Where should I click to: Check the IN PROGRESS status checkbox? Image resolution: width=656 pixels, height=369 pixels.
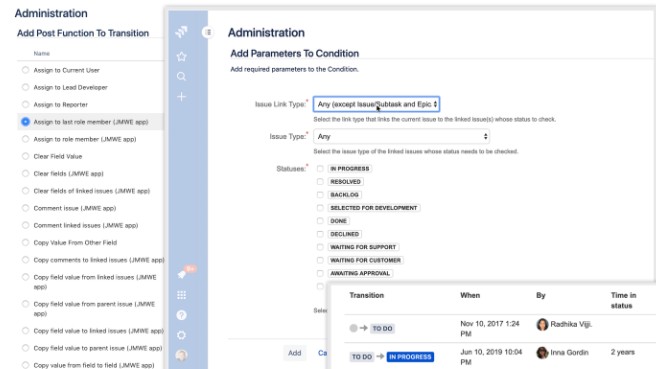tap(320, 169)
